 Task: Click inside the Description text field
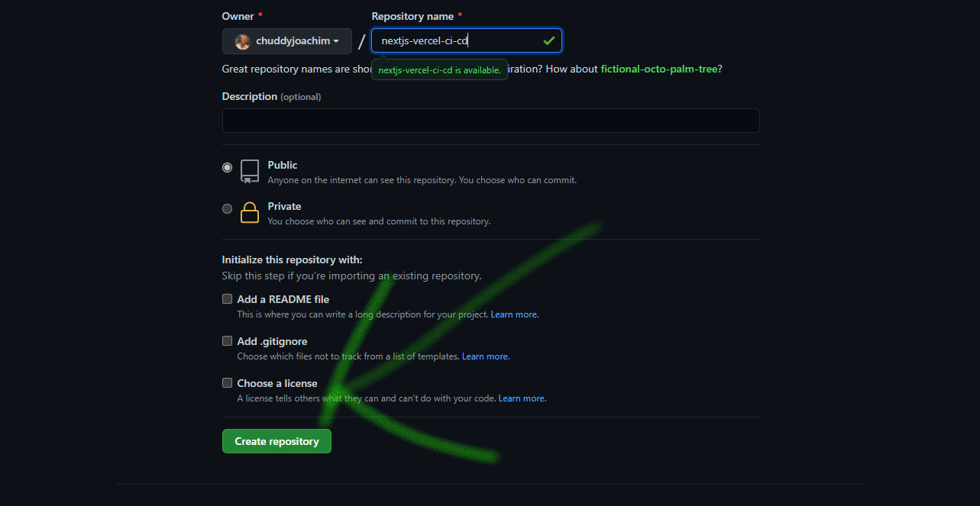[490, 120]
